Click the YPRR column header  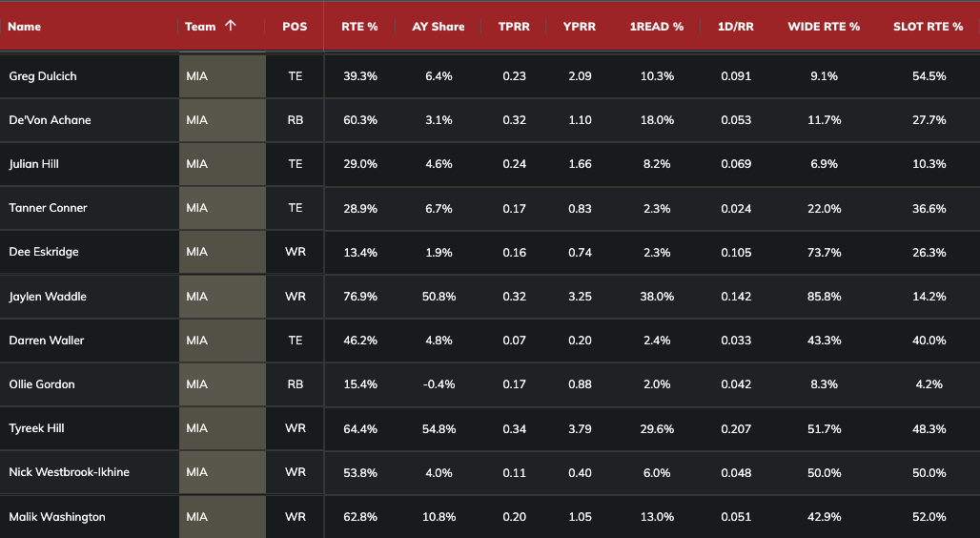pyautogui.click(x=580, y=27)
